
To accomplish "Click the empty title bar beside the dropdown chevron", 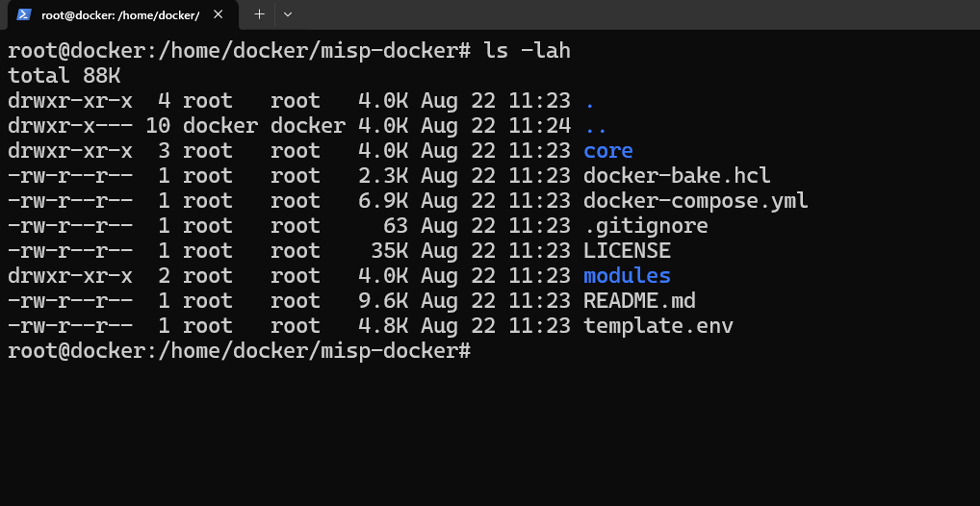I will pyautogui.click(x=637, y=14).
